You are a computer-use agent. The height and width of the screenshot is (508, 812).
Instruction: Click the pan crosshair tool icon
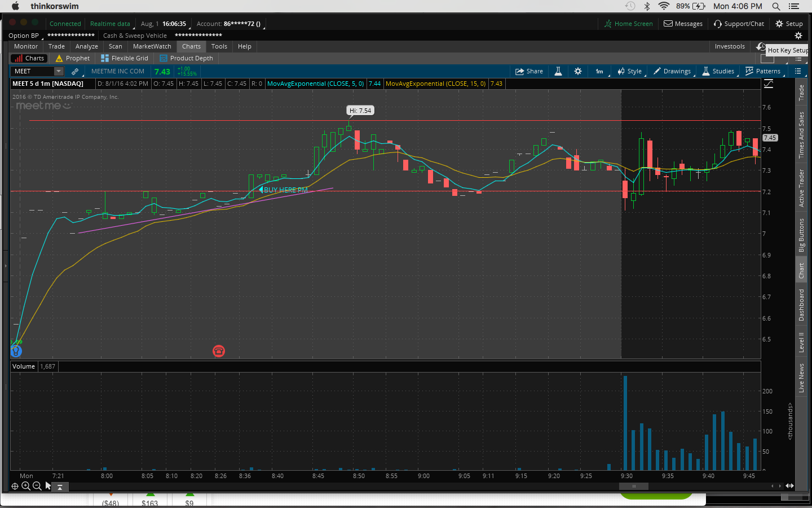15,486
